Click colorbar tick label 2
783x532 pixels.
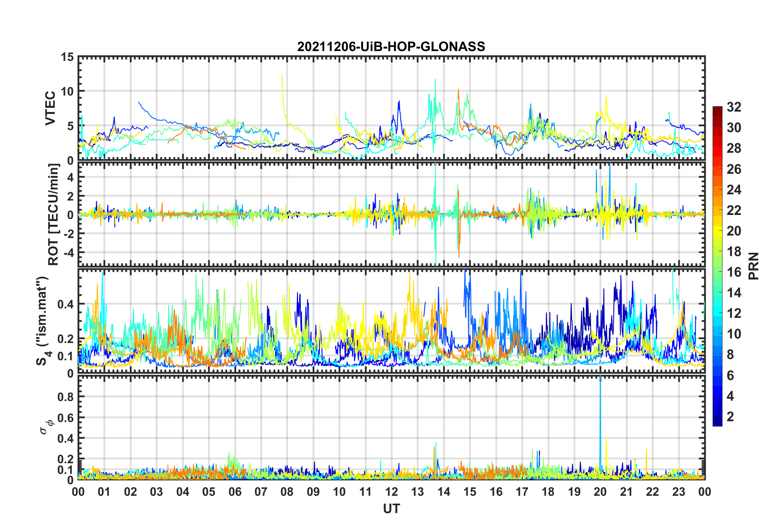pyautogui.click(x=730, y=417)
